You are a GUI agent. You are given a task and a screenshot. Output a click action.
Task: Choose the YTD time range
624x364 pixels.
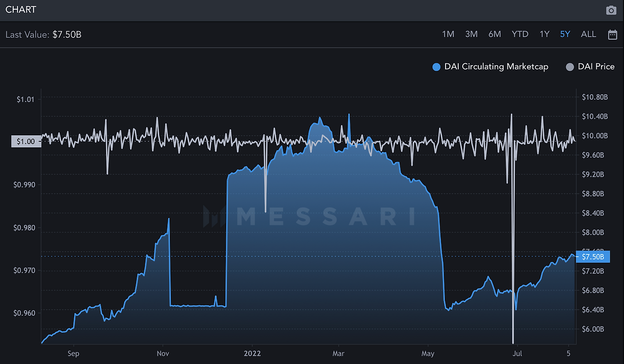pos(520,34)
